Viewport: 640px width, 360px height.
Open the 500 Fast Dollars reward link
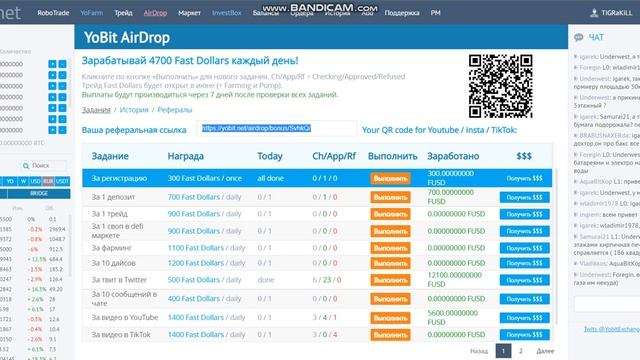pyautogui.click(x=193, y=280)
